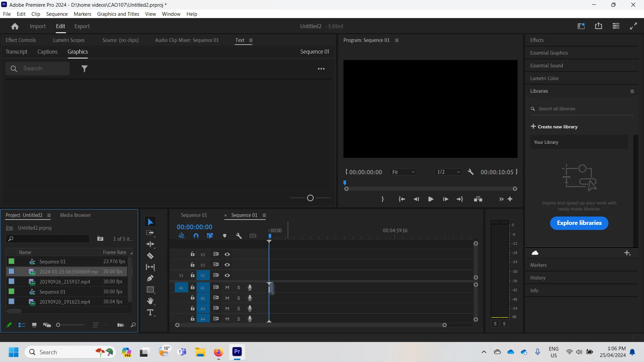
Task: Select the Ripple Edit tool
Action: pyautogui.click(x=150, y=244)
